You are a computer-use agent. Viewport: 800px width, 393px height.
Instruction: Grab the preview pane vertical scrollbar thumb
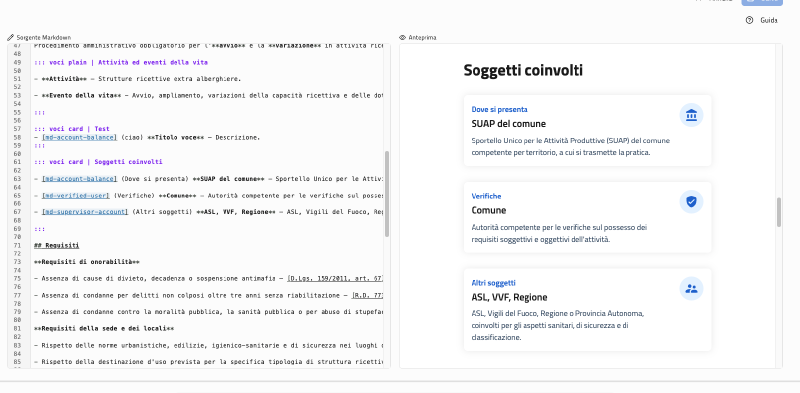point(779,212)
